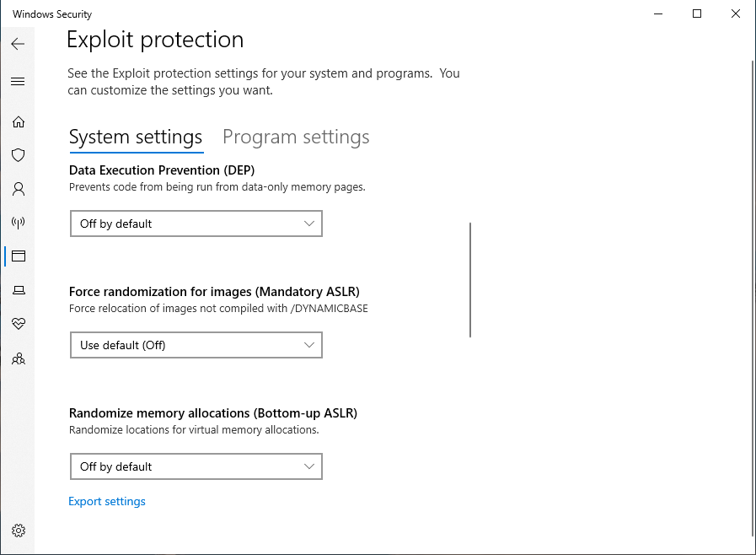The width and height of the screenshot is (756, 555).
Task: Open Virus & threat protection shield icon
Action: pyautogui.click(x=18, y=155)
